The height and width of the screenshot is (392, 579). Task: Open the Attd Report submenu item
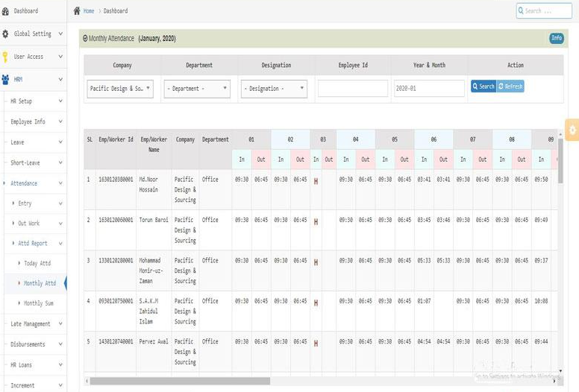(33, 244)
